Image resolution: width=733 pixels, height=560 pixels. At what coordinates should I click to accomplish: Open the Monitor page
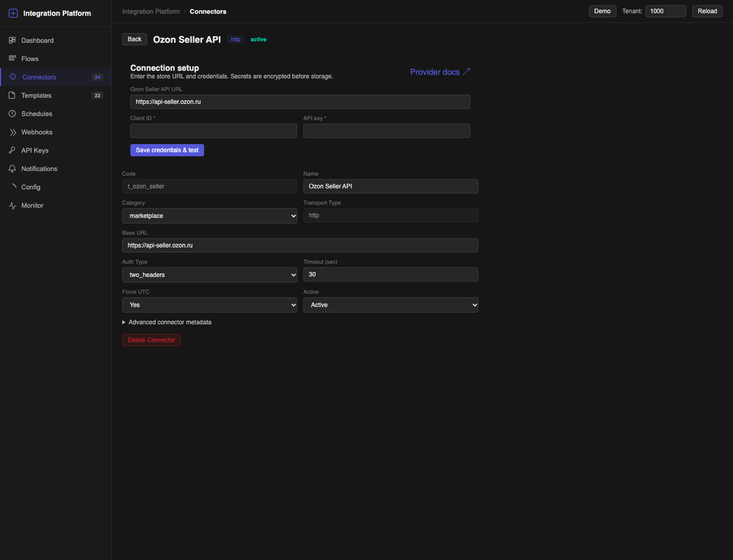pos(56,205)
